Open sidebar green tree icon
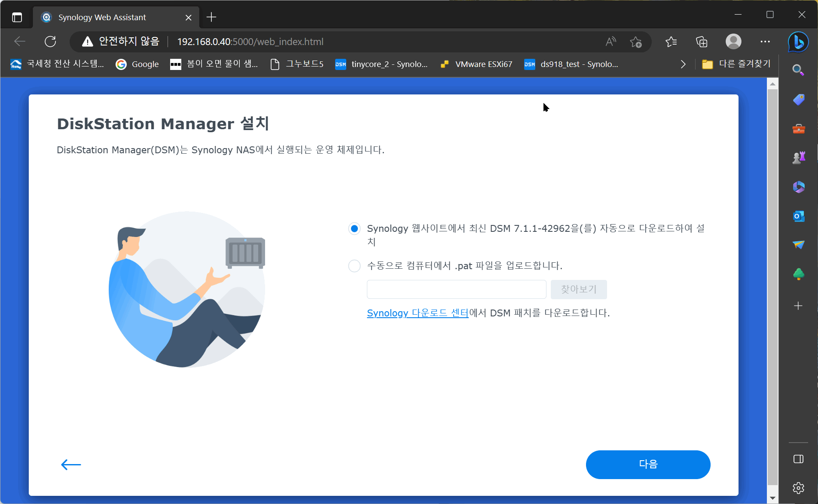The height and width of the screenshot is (504, 818). [798, 274]
